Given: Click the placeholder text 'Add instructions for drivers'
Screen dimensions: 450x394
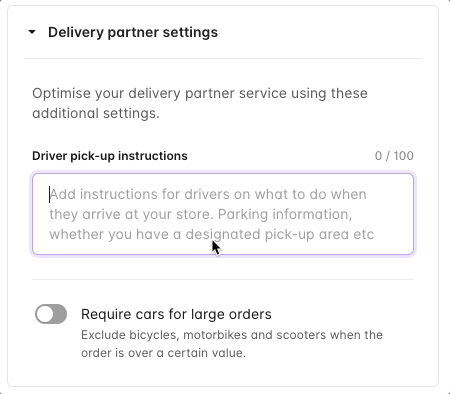Looking at the screenshot, I should (x=139, y=194).
